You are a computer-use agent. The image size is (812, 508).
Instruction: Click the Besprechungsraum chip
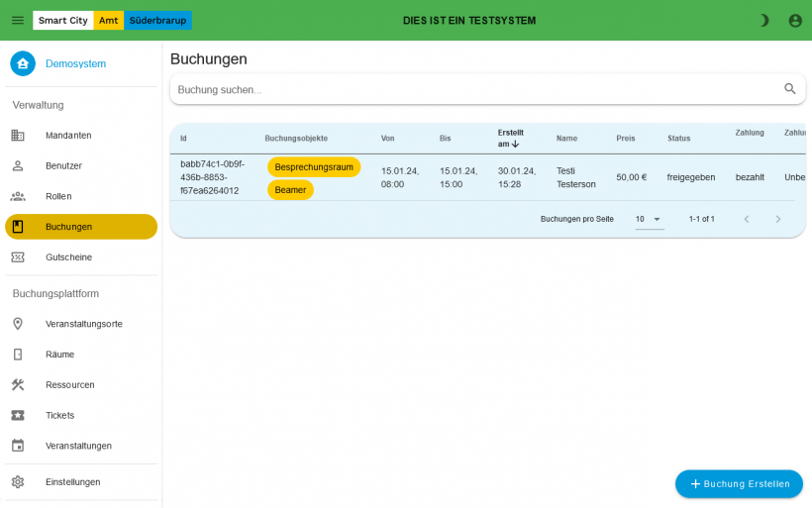click(x=314, y=167)
